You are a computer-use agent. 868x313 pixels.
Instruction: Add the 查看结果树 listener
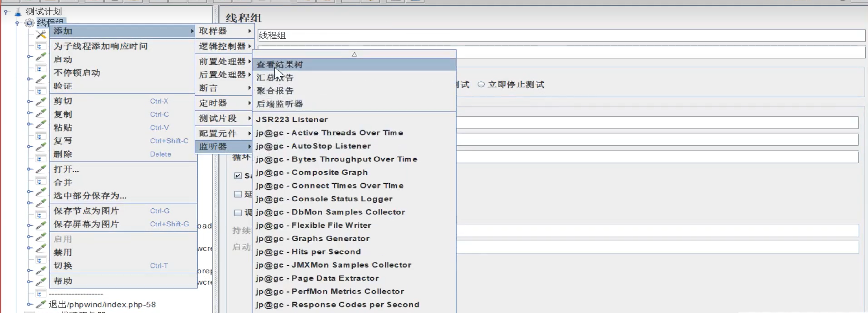(354, 64)
